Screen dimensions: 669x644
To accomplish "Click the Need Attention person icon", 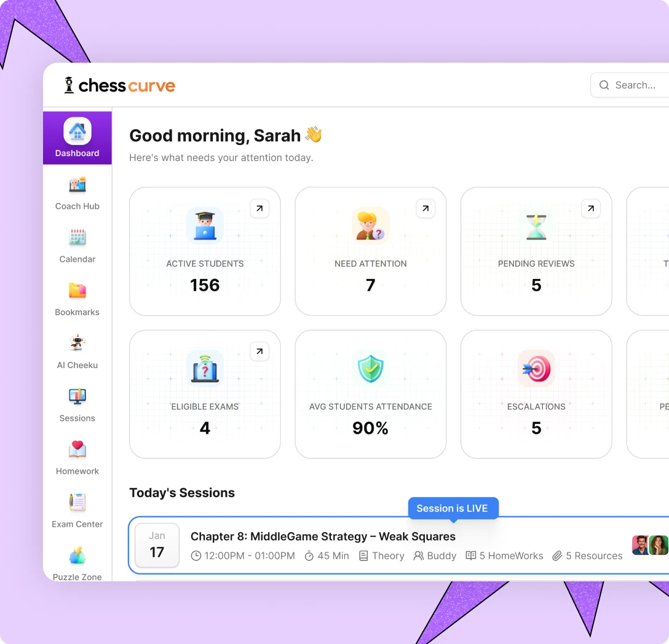I will point(370,226).
